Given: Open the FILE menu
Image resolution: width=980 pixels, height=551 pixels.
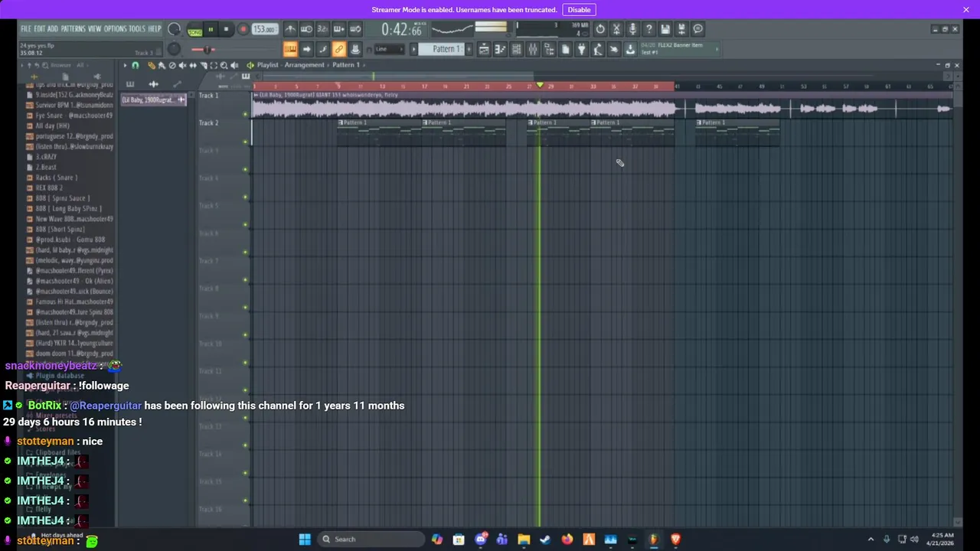Looking at the screenshot, I should (x=26, y=29).
